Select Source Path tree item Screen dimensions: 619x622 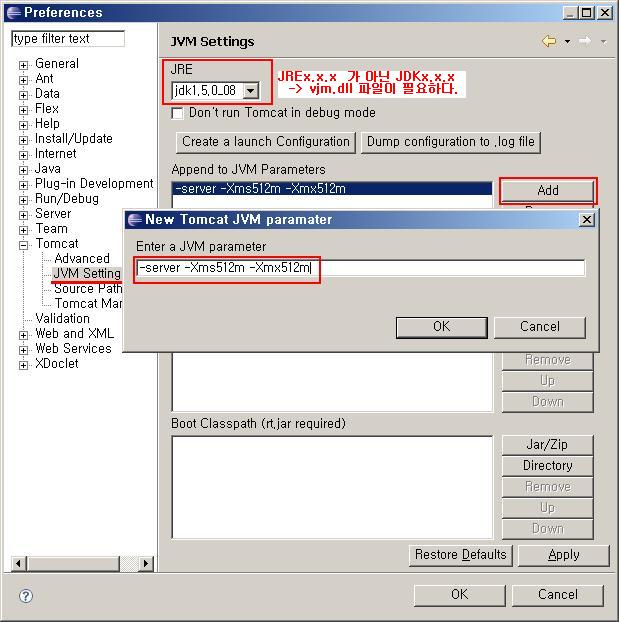pyautogui.click(x=88, y=288)
